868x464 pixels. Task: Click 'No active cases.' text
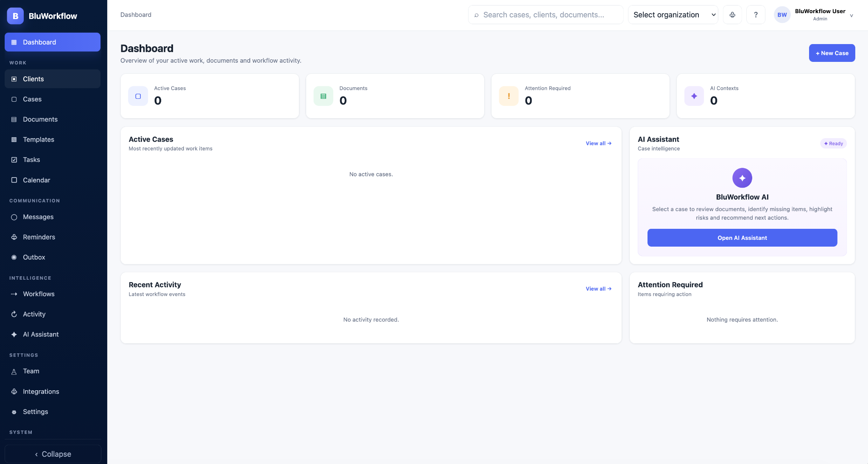pos(371,175)
